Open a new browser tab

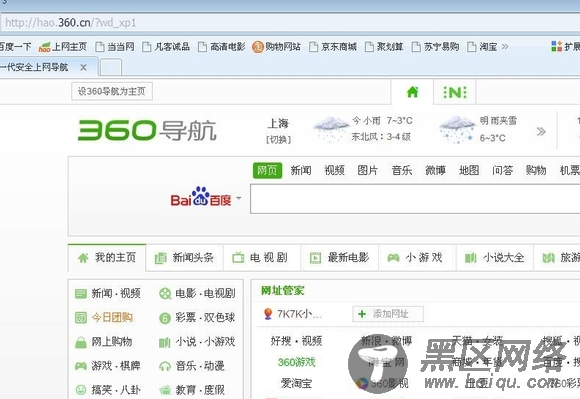pyautogui.click(x=111, y=67)
